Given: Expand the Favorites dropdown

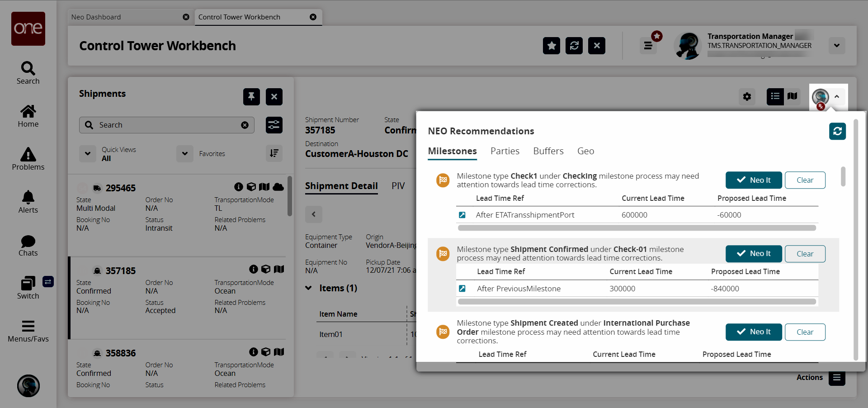Looking at the screenshot, I should [185, 154].
